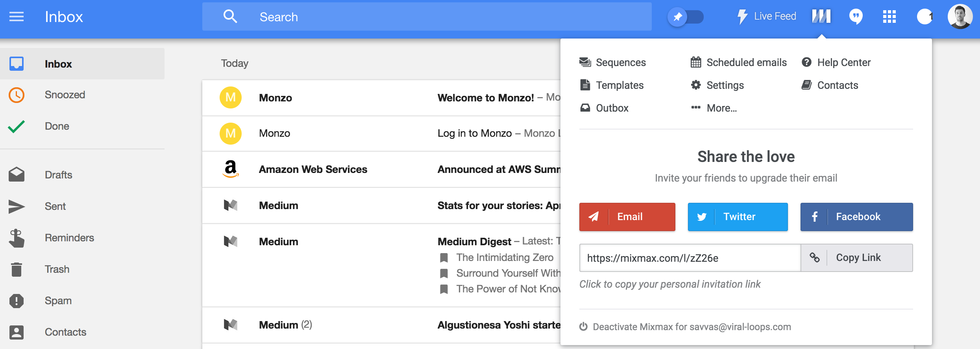This screenshot has width=980, height=349.
Task: Click the Inbox tray icon in sidebar
Action: click(x=17, y=64)
